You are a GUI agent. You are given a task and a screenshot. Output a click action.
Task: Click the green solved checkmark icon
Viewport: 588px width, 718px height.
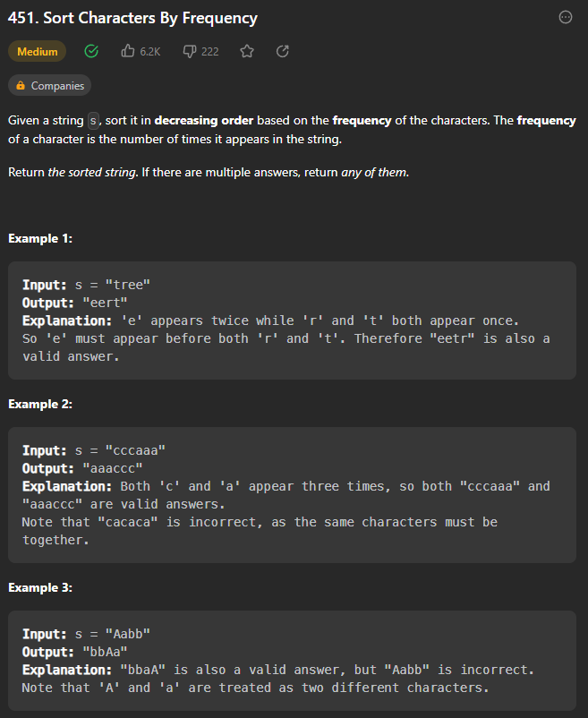point(91,51)
